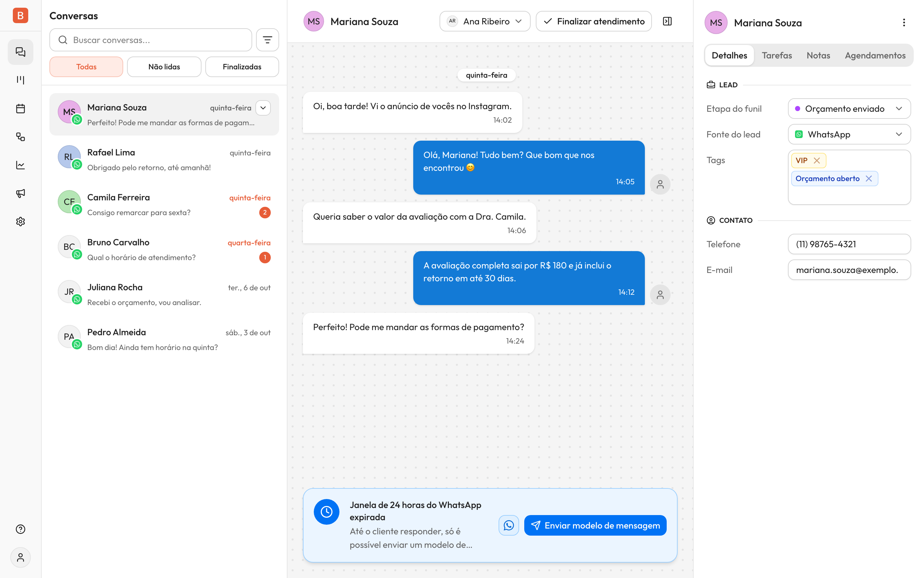Open the help question-mark icon
This screenshot has width=924, height=578.
pos(21,529)
